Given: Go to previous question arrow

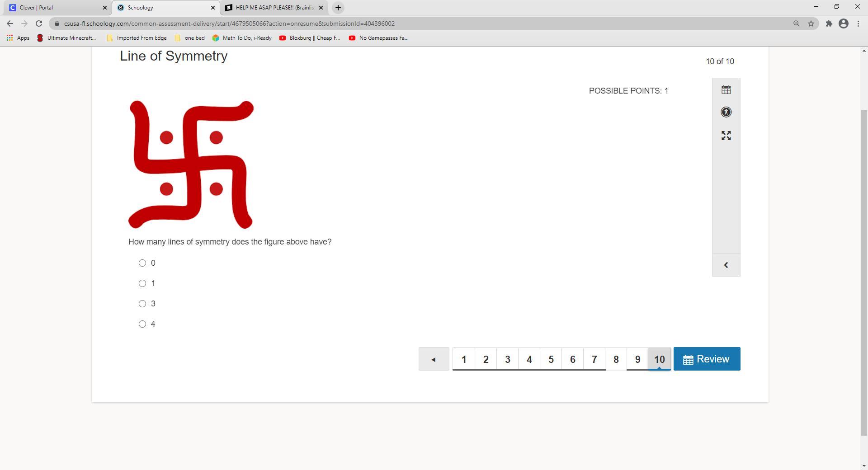Looking at the screenshot, I should pyautogui.click(x=434, y=359).
